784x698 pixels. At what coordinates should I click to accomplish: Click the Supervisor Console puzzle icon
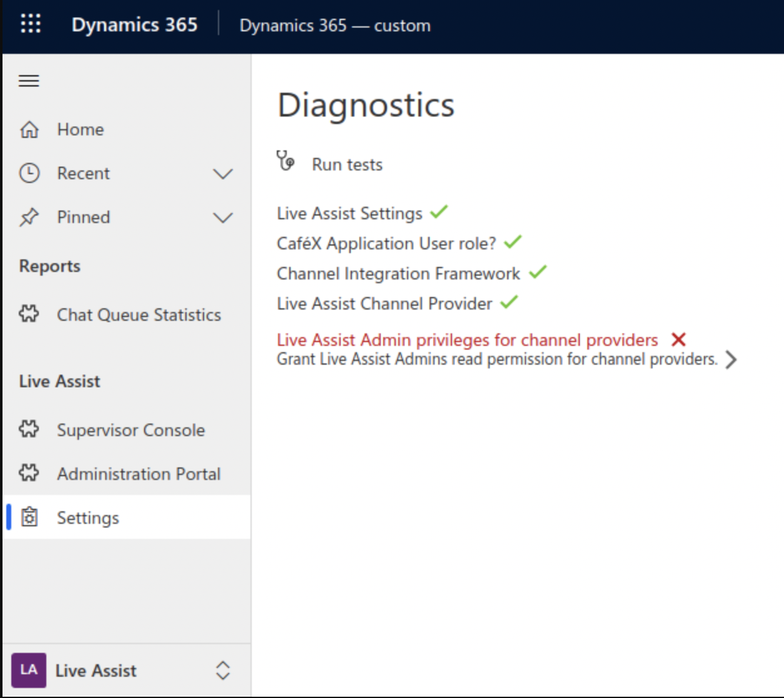[x=29, y=429]
